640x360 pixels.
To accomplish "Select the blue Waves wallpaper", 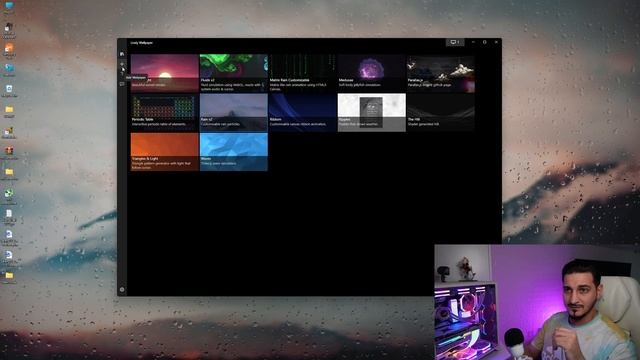I will point(233,151).
